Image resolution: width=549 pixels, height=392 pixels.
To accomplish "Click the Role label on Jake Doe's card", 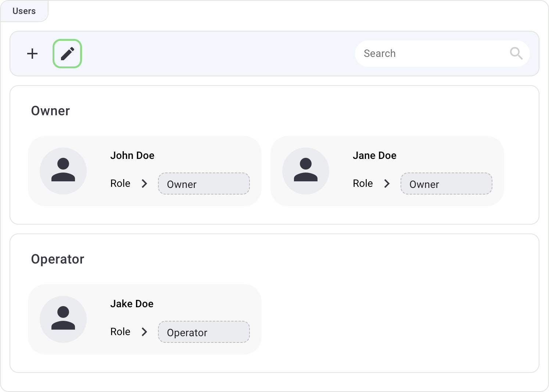I will pyautogui.click(x=120, y=332).
